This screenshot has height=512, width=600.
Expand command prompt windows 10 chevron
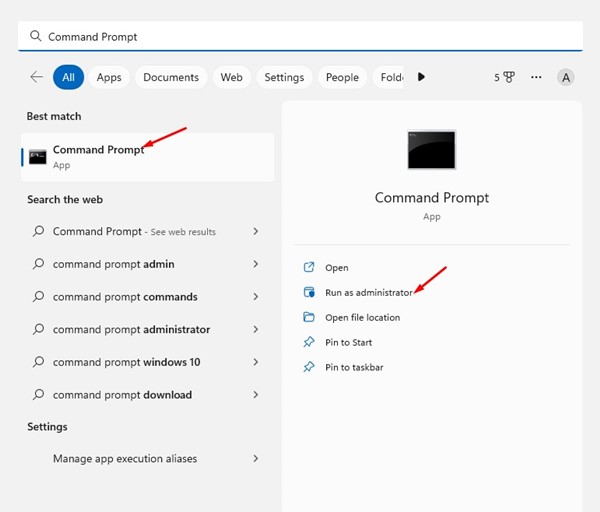256,362
